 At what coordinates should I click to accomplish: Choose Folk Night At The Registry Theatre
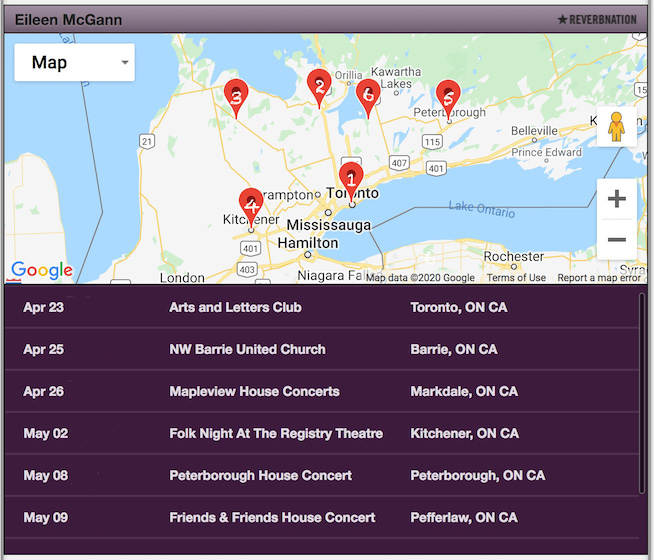(276, 433)
